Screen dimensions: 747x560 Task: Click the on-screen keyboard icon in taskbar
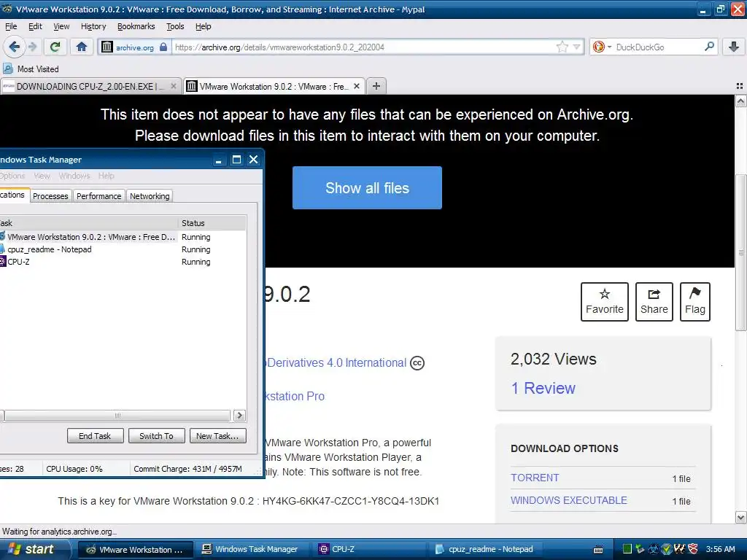[x=598, y=550]
